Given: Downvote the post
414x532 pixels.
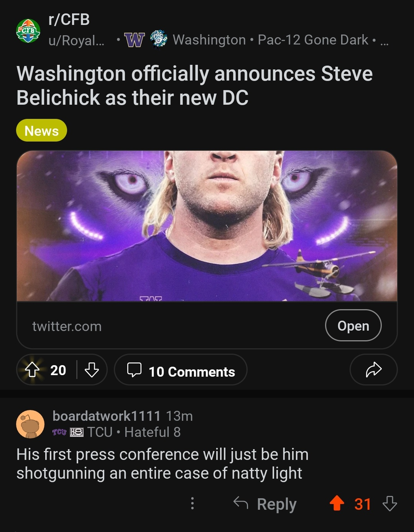Looking at the screenshot, I should coord(92,370).
